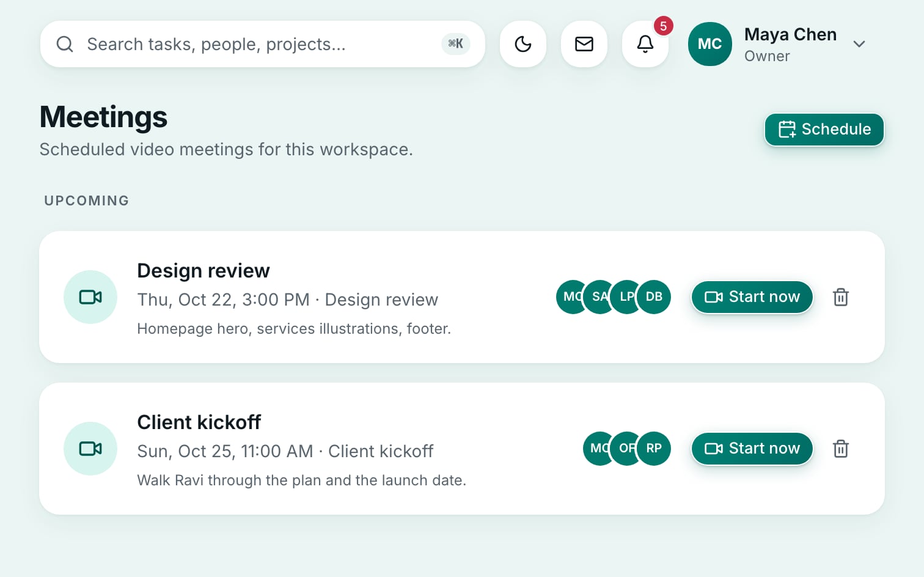Click the Maya Chen name label
This screenshot has height=577, width=924.
pyautogui.click(x=790, y=35)
